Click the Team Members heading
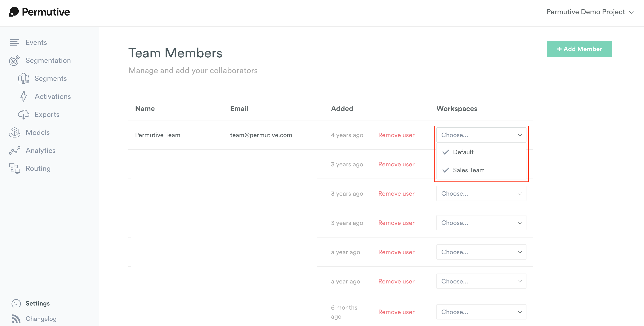Image resolution: width=644 pixels, height=326 pixels. tap(175, 53)
